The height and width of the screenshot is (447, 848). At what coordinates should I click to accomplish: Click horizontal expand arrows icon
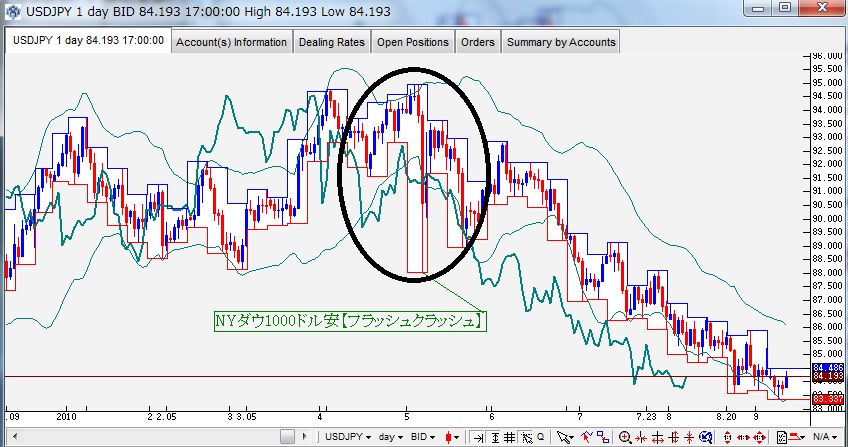pyautogui.click(x=657, y=437)
